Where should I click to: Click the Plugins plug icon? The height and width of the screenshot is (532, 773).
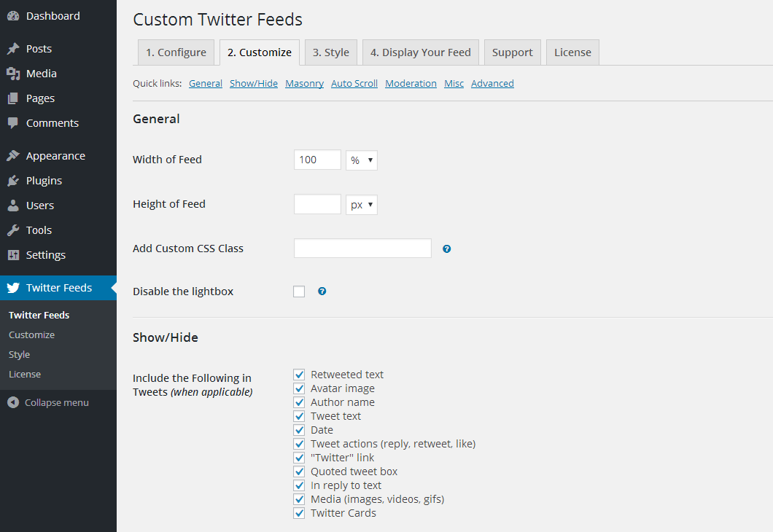(13, 181)
